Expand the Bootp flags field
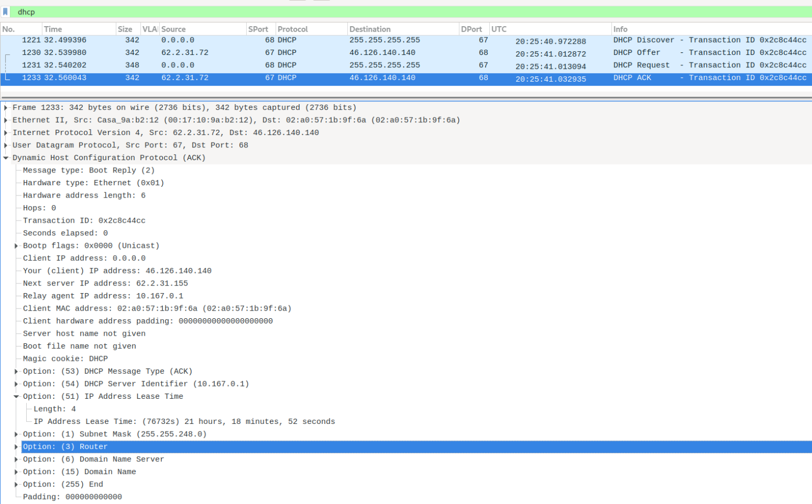Screen dimensions: 812x504 coord(16,246)
